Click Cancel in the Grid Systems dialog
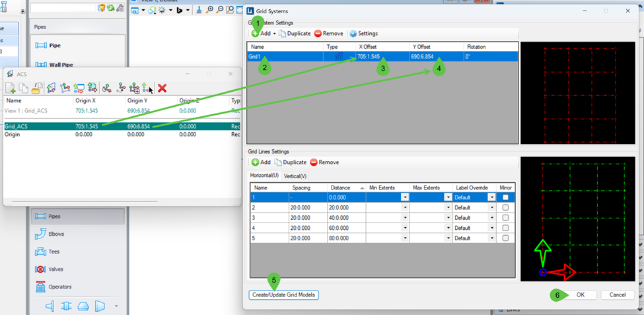Image resolution: width=644 pixels, height=315 pixels. click(x=618, y=295)
